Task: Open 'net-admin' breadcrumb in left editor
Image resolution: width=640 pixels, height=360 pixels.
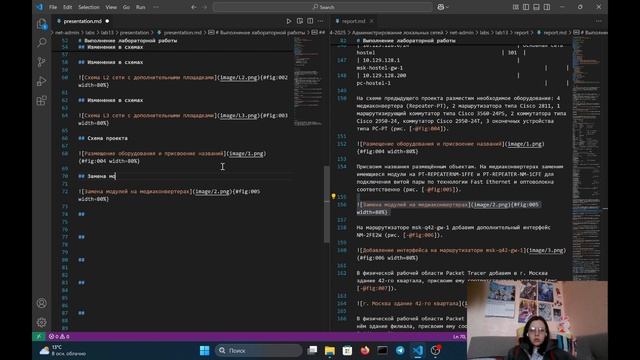Action: pyautogui.click(x=68, y=33)
